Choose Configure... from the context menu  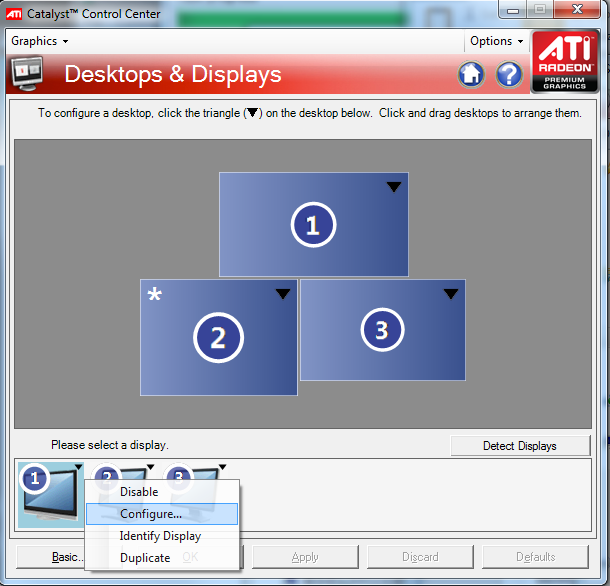(x=161, y=514)
